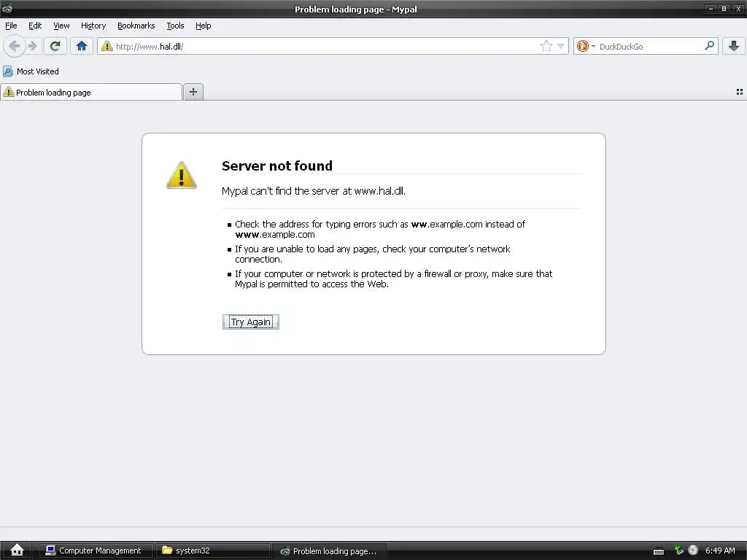Open the Most Visited bookmarks folder
The height and width of the screenshot is (560, 747).
pyautogui.click(x=31, y=71)
